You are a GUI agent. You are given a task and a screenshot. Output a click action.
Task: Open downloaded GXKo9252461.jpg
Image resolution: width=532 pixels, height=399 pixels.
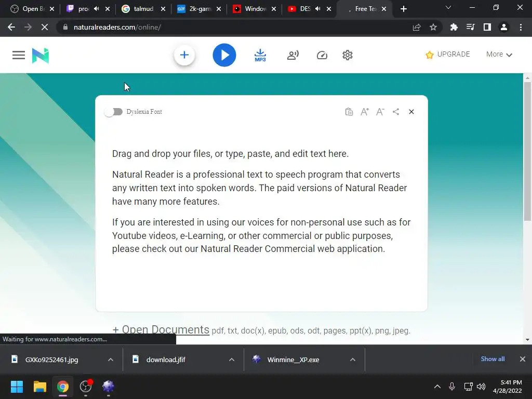pyautogui.click(x=51, y=360)
